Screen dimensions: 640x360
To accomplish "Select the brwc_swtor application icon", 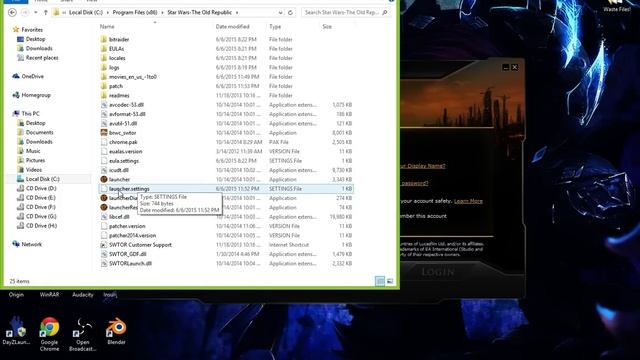I will 104,133.
